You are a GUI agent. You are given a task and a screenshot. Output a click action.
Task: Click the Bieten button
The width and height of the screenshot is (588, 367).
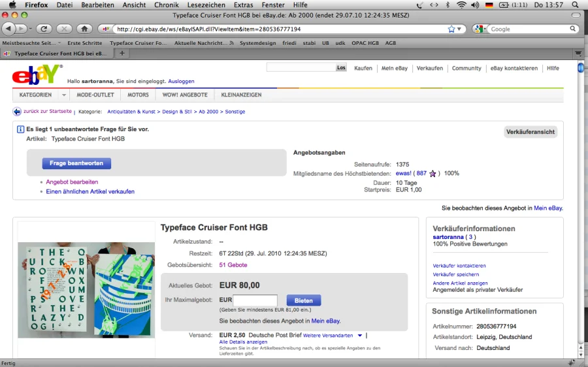click(303, 300)
